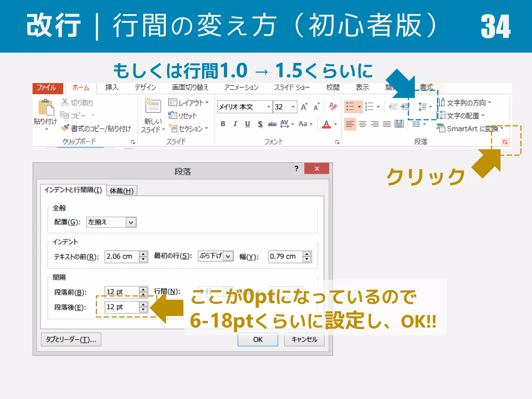This screenshot has width=532, height=399.
Task: Click Convert to SmartArt icon
Action: tap(441, 128)
